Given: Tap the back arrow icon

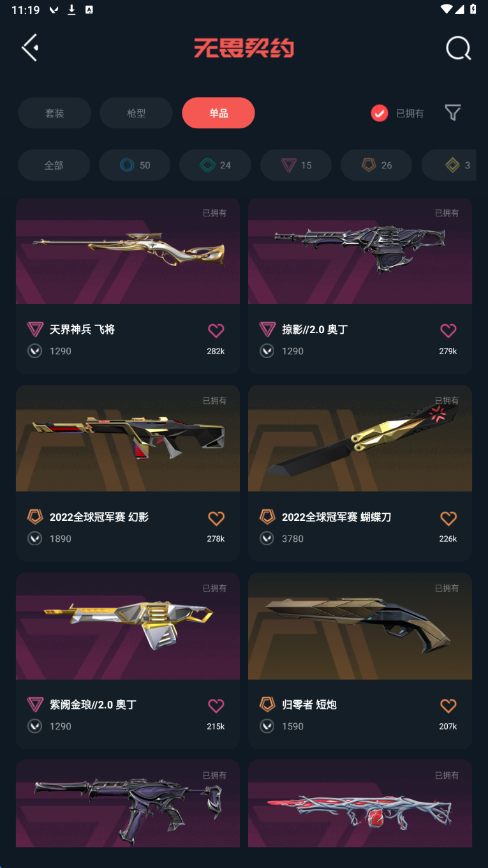Looking at the screenshot, I should [x=30, y=48].
